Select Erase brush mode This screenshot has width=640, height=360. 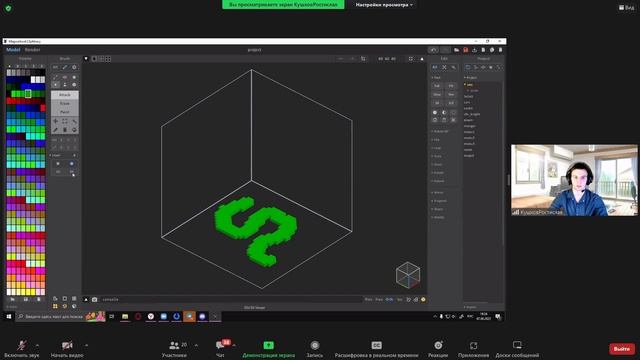(x=64, y=103)
